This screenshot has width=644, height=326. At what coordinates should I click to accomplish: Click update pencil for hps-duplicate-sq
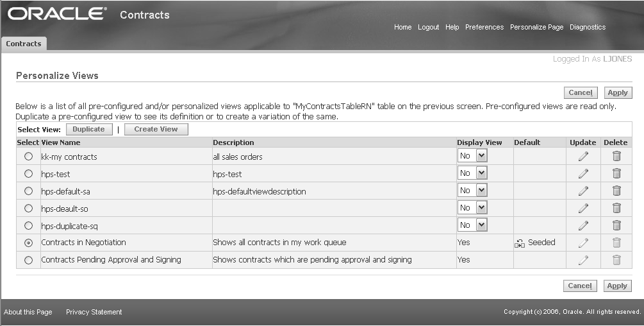[583, 225]
